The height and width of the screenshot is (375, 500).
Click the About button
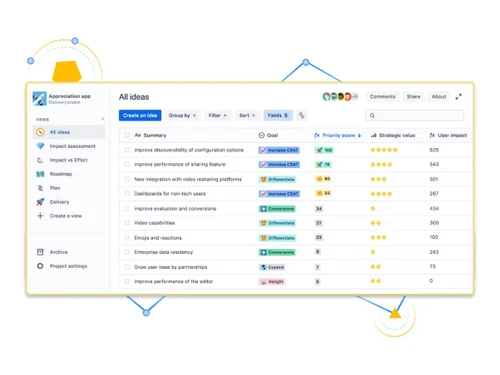point(439,97)
